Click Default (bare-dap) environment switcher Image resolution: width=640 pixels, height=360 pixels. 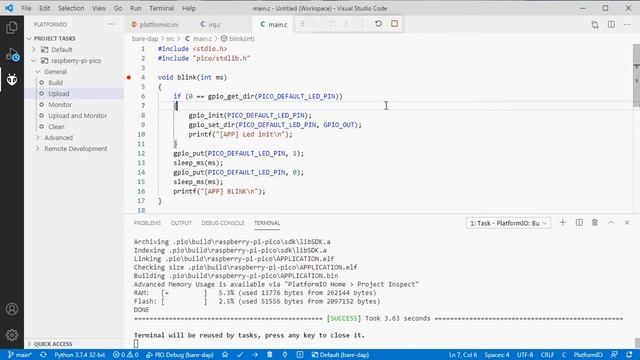click(340, 355)
